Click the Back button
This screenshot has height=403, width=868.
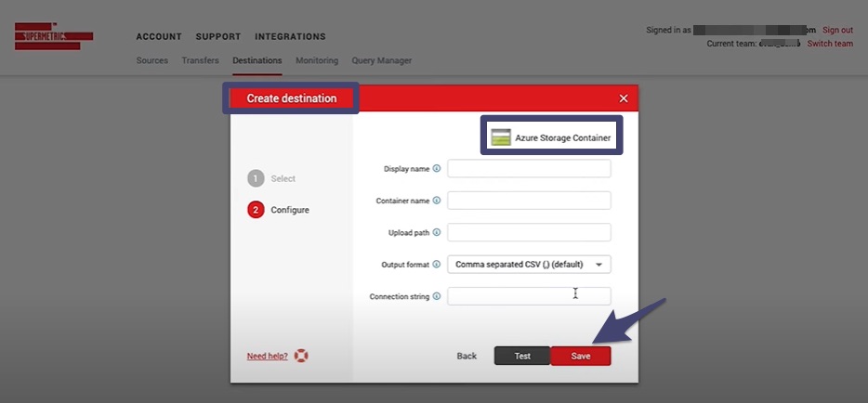tap(467, 356)
